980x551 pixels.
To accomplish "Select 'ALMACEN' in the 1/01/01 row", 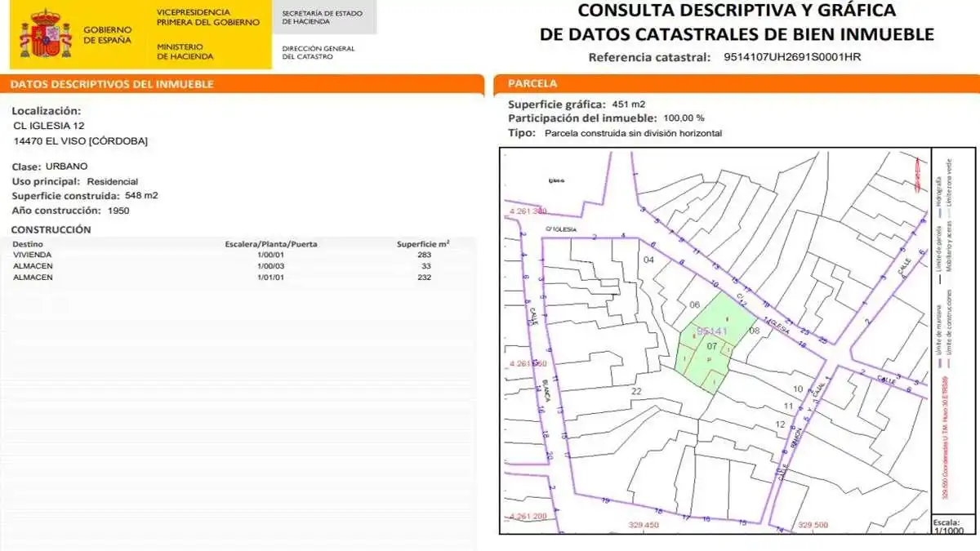I will pos(33,278).
